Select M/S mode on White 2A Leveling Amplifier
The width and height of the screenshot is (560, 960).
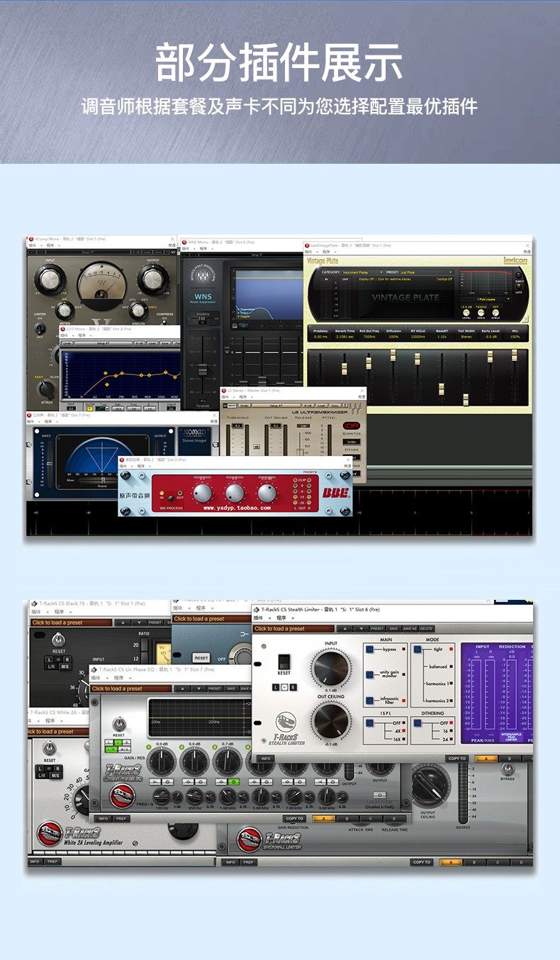click(55, 776)
